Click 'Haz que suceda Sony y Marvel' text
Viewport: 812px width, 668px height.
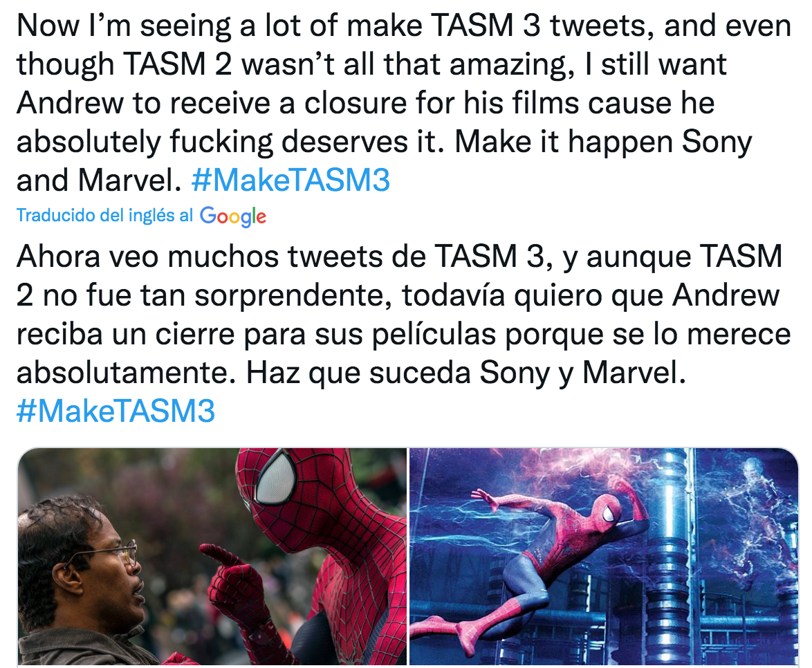coord(464,373)
